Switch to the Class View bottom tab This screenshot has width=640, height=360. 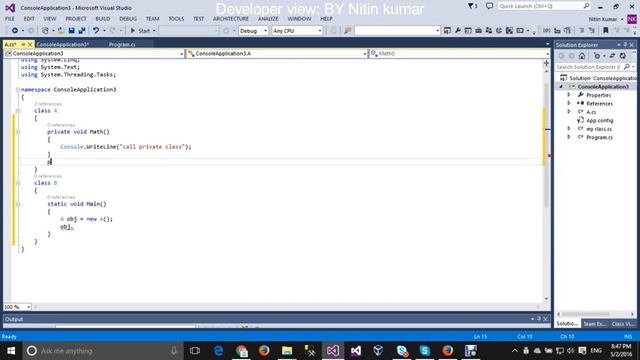click(622, 324)
